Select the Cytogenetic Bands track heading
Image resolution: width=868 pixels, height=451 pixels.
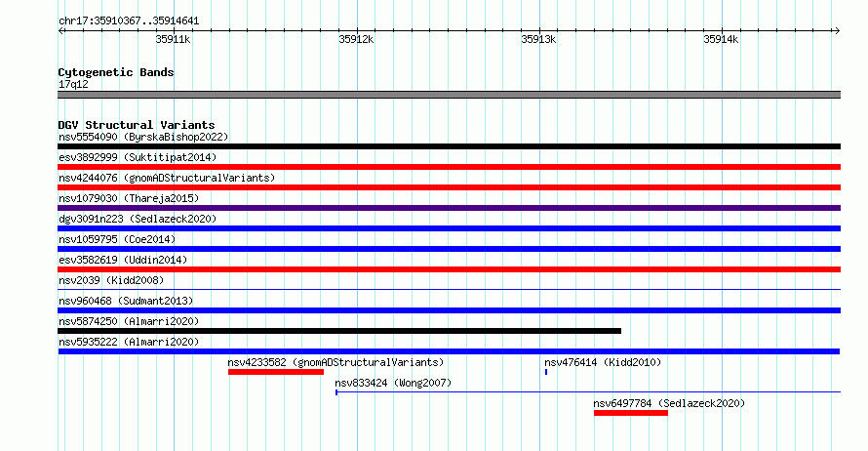[116, 72]
